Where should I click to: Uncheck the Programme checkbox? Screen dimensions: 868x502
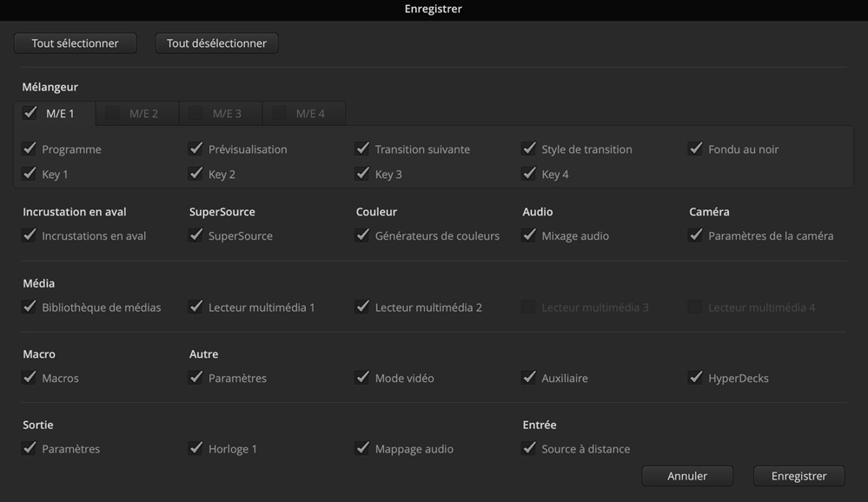tap(30, 149)
